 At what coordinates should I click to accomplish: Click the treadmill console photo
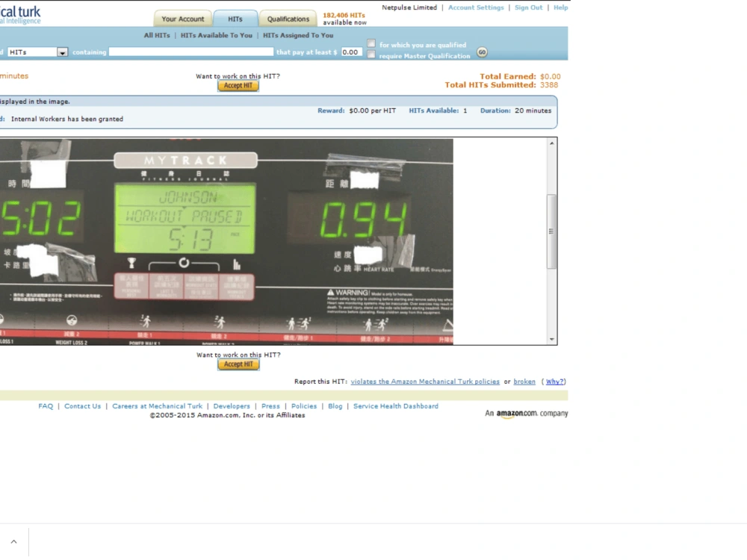click(x=226, y=241)
